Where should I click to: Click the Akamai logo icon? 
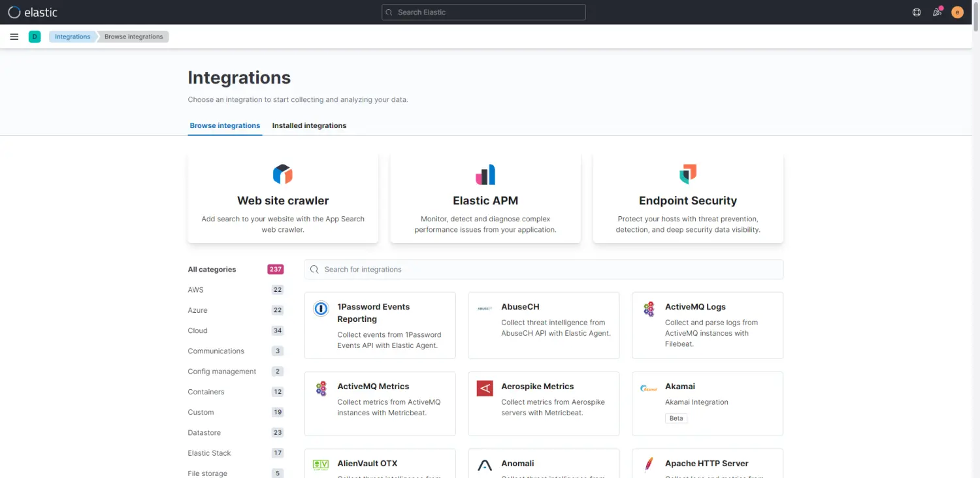pos(649,389)
